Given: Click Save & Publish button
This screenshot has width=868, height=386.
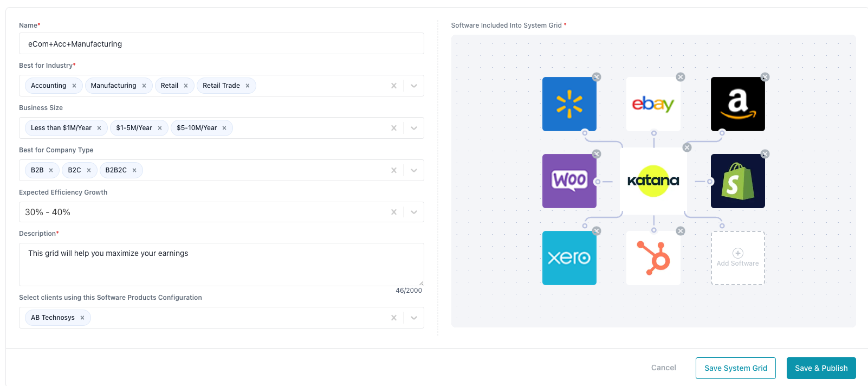Looking at the screenshot, I should click(x=821, y=368).
